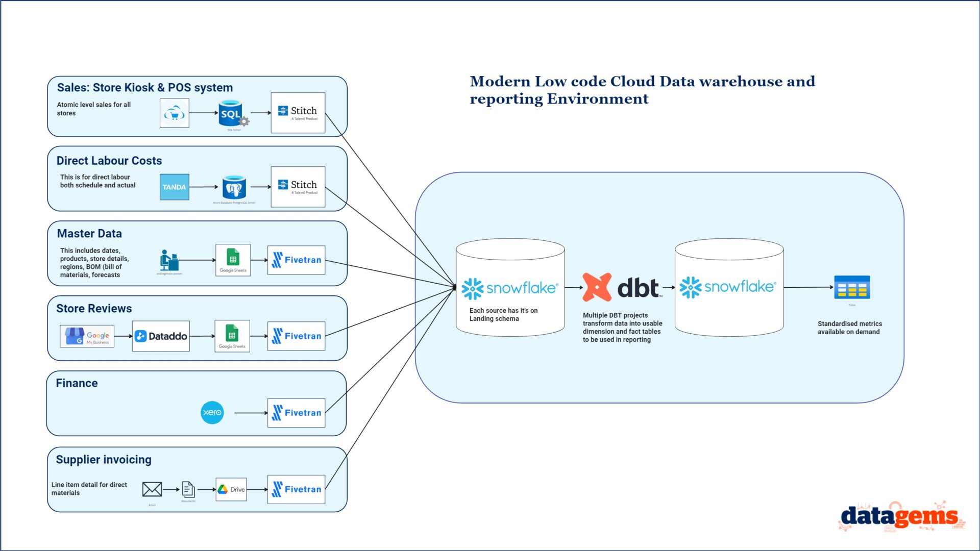The height and width of the screenshot is (551, 980).
Task: Click the Xero round logo
Action: 212,412
